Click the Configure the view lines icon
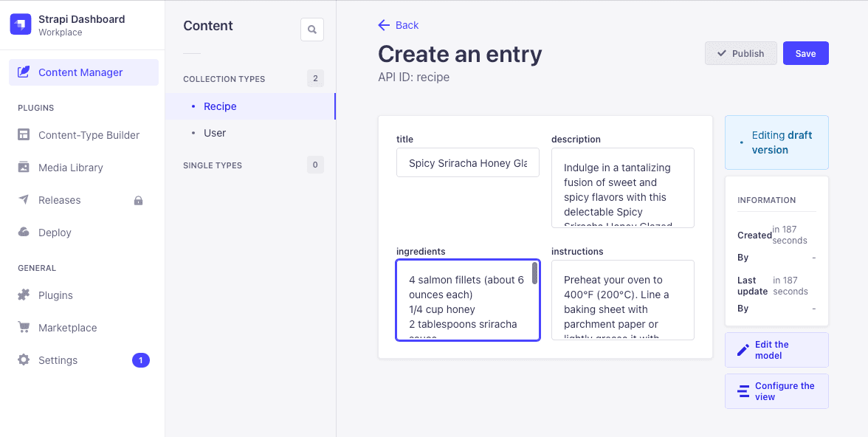Screen dimensions: 868x437 [x=743, y=391]
